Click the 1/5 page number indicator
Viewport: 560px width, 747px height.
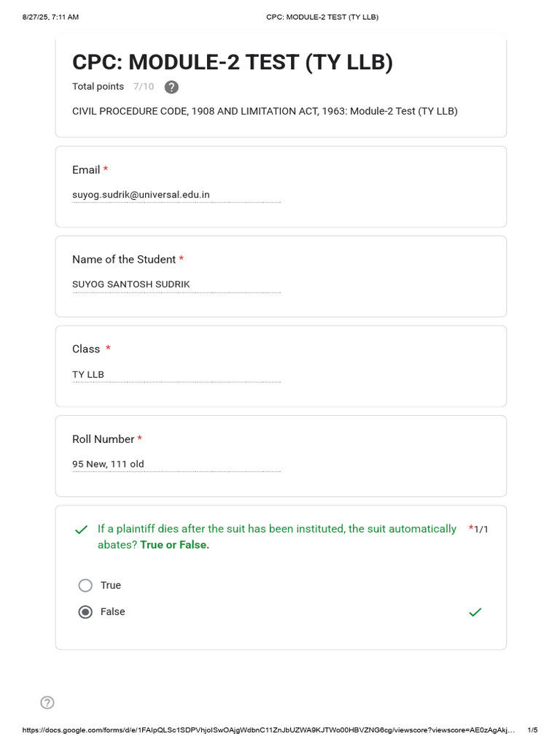(x=532, y=729)
